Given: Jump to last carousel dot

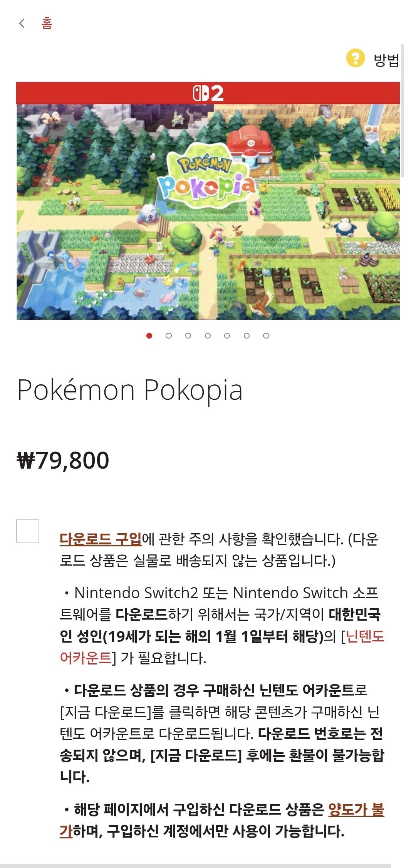Looking at the screenshot, I should coord(266,336).
